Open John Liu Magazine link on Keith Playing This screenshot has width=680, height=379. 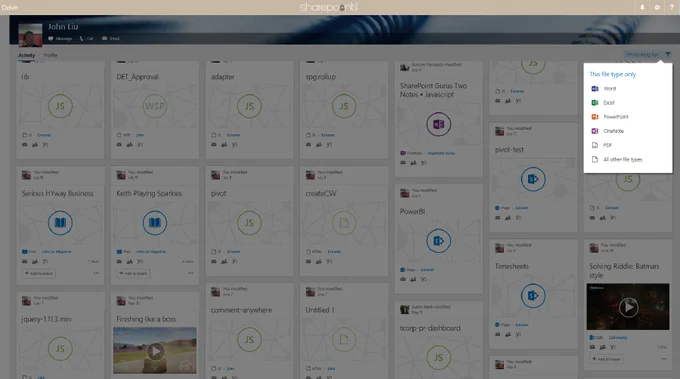pos(151,252)
